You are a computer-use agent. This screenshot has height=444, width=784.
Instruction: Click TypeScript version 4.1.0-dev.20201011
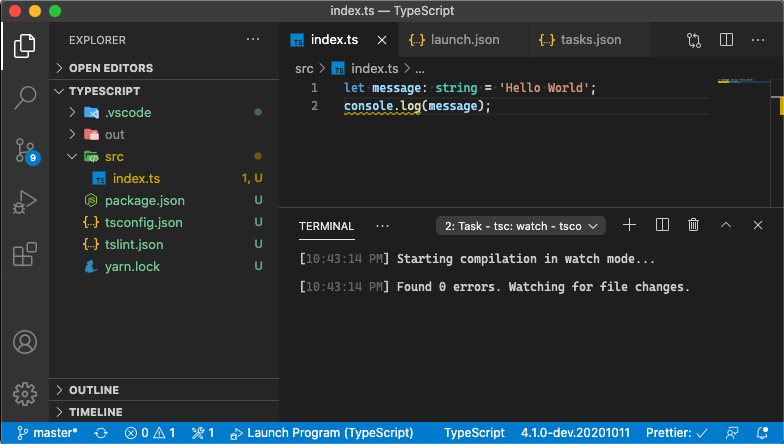click(x=575, y=433)
